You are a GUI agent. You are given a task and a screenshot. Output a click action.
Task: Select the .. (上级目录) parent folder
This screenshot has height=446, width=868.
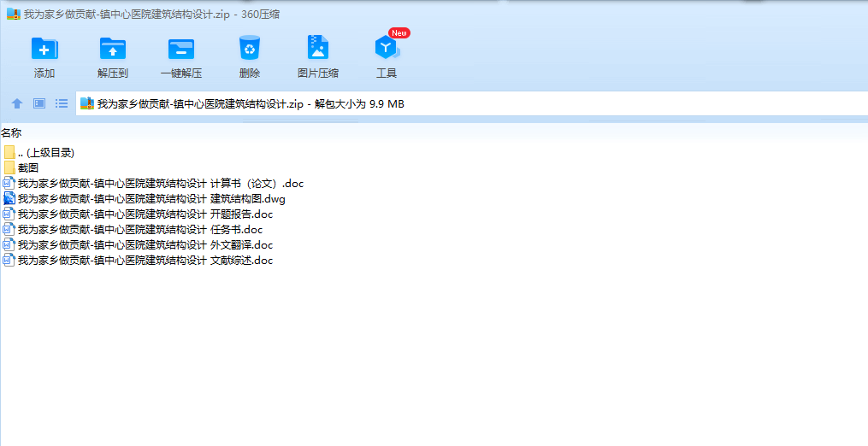coord(38,152)
